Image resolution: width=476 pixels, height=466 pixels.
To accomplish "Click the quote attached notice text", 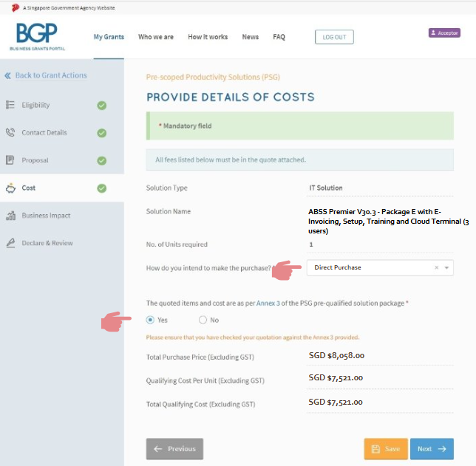I will (231, 160).
